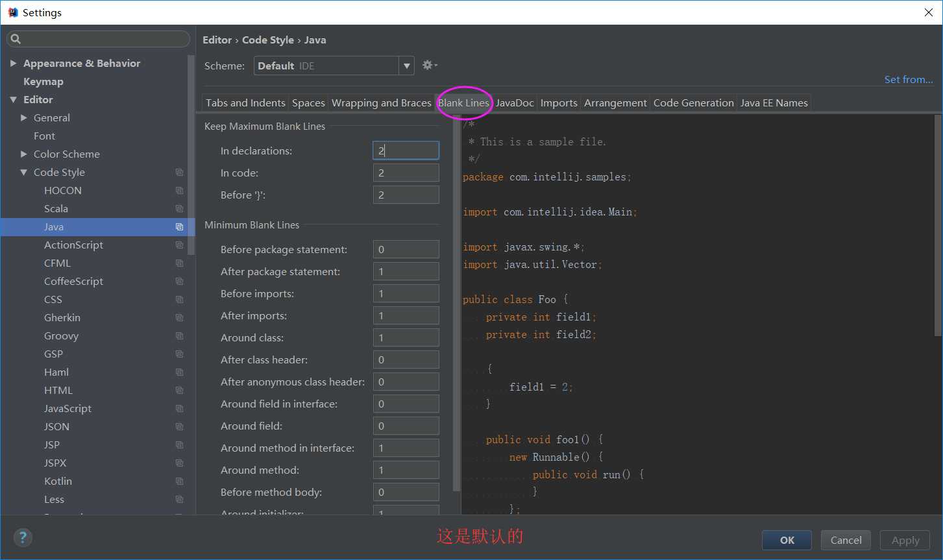Click the Apply button

pyautogui.click(x=905, y=540)
